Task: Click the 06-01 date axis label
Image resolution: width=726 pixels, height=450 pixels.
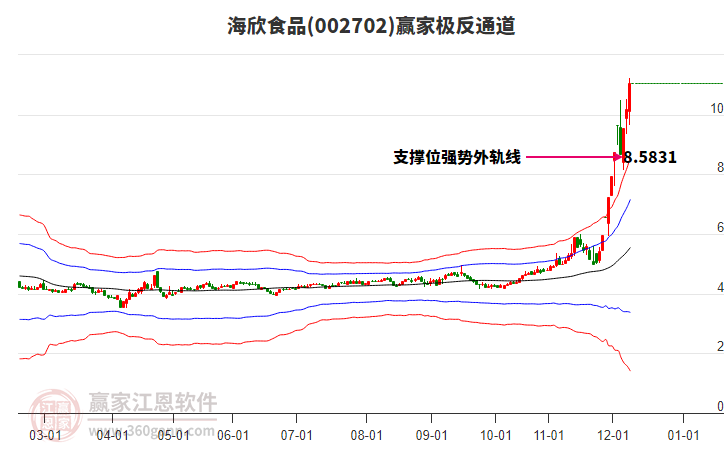Action: [232, 435]
